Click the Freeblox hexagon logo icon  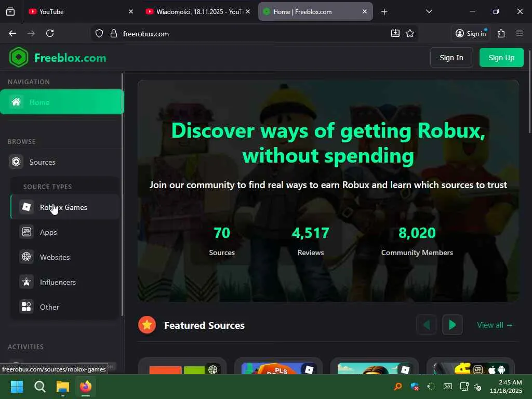[x=19, y=57]
